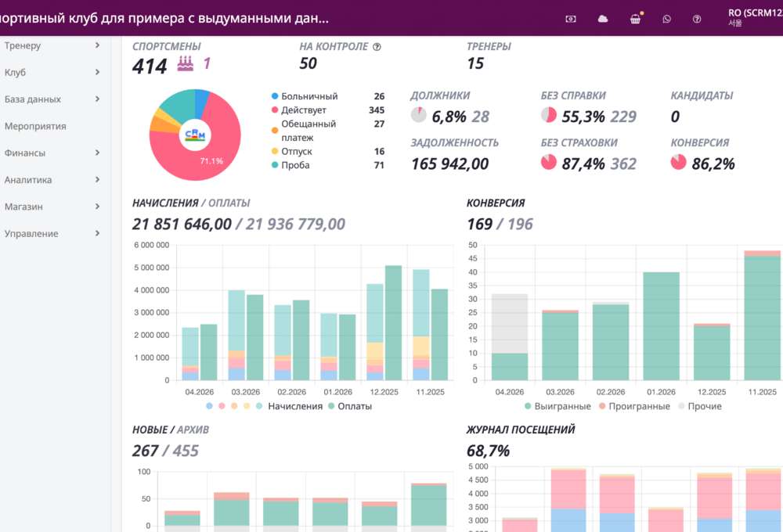Toggle Прочие series in conversion chart
This screenshot has height=532, width=783.
(x=699, y=406)
